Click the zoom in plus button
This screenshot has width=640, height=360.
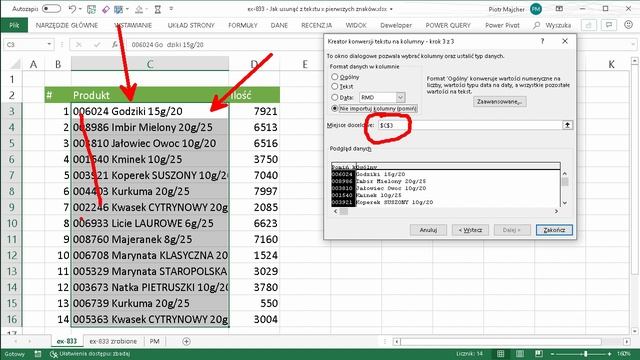coord(610,354)
